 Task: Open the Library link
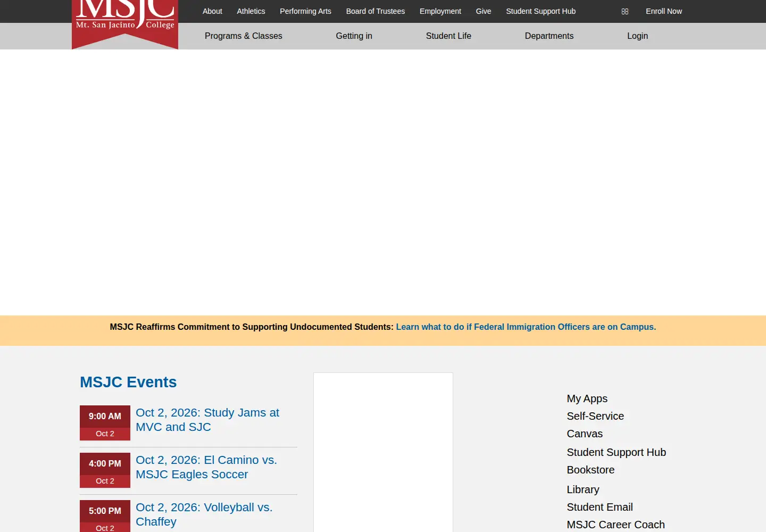point(583,489)
